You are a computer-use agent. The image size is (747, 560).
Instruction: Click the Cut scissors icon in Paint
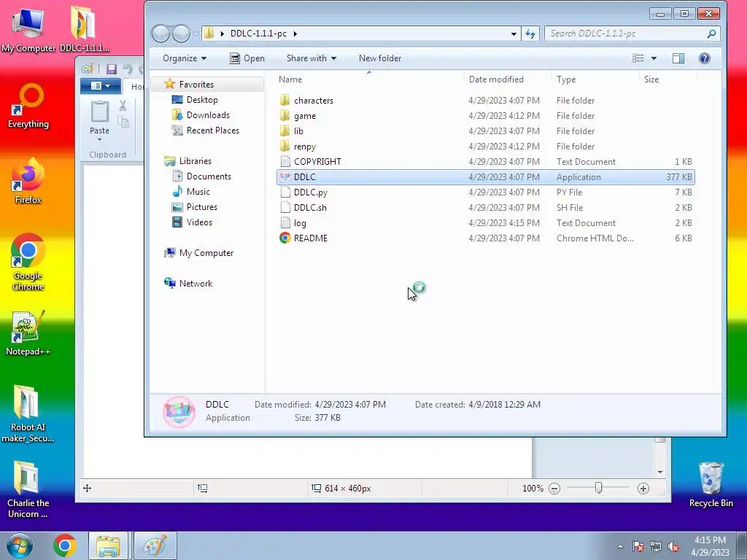coord(123,106)
